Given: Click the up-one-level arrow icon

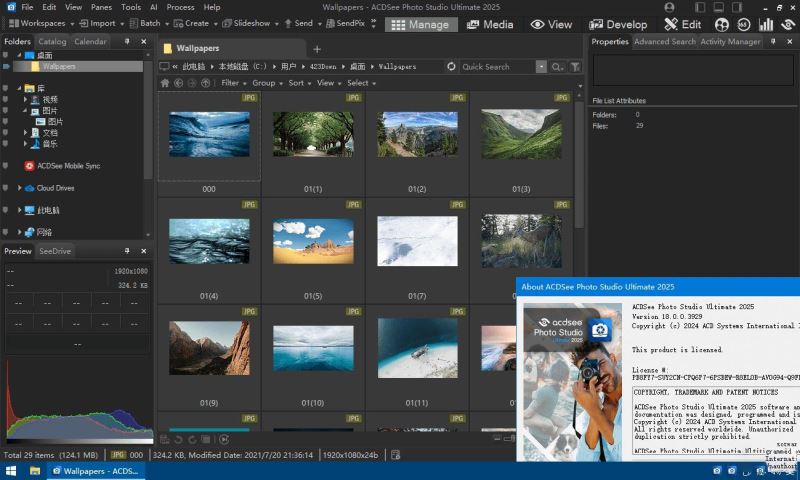Looking at the screenshot, I should tap(206, 83).
